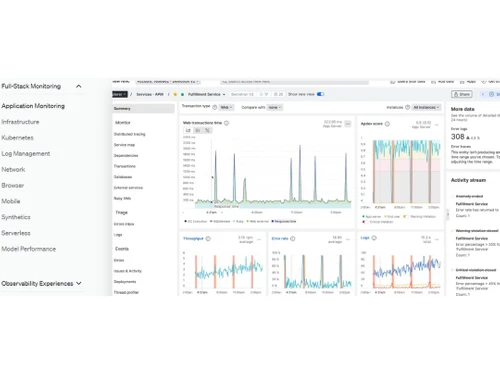
Task: Open Distributed tracing page
Action: pyautogui.click(x=130, y=134)
